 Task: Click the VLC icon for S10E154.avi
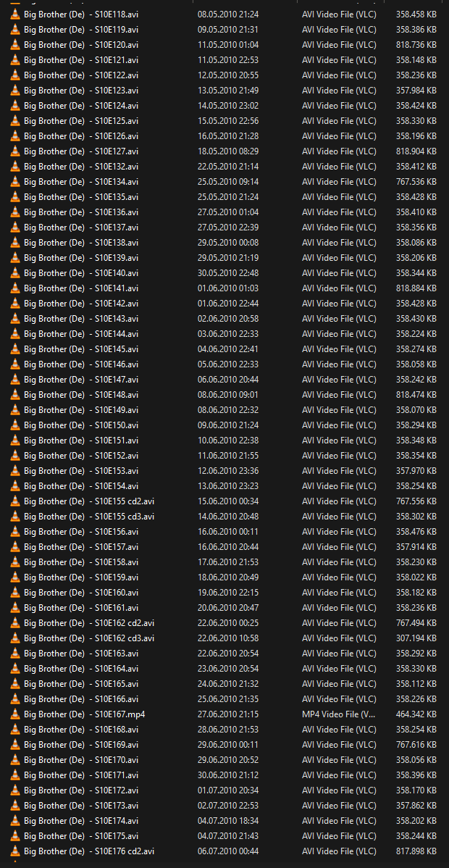click(x=15, y=486)
